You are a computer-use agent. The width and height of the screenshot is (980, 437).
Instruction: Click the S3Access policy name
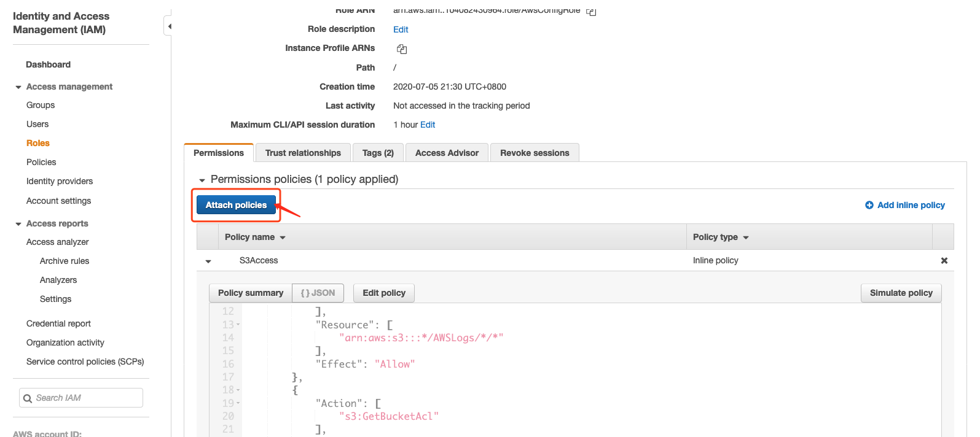(x=259, y=260)
